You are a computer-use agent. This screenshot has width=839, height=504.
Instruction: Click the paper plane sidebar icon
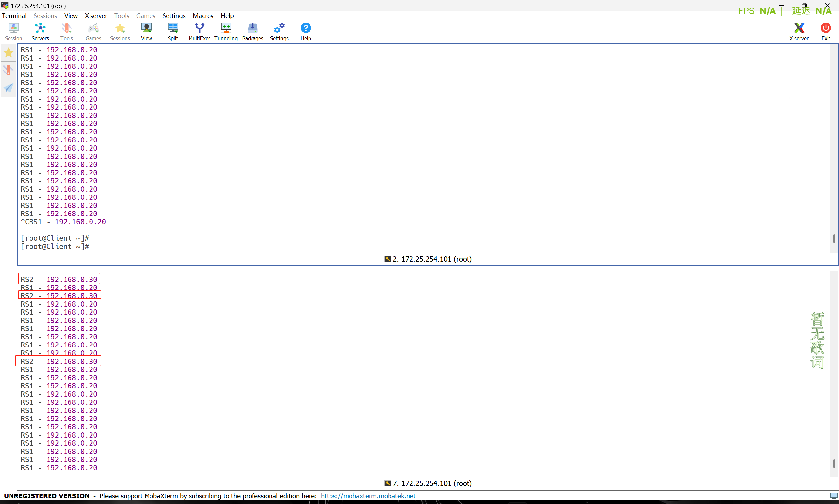tap(9, 88)
